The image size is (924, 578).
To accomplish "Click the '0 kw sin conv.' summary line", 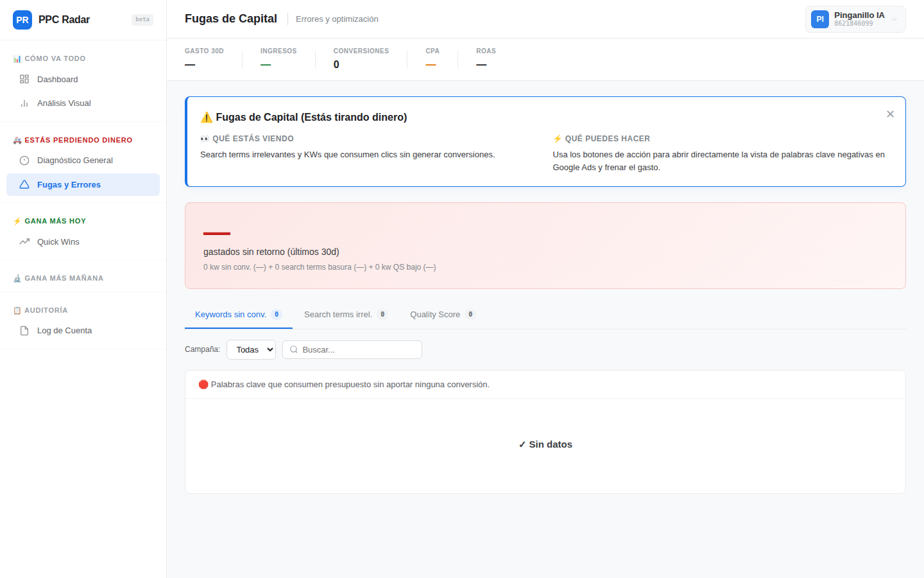I will [x=320, y=267].
